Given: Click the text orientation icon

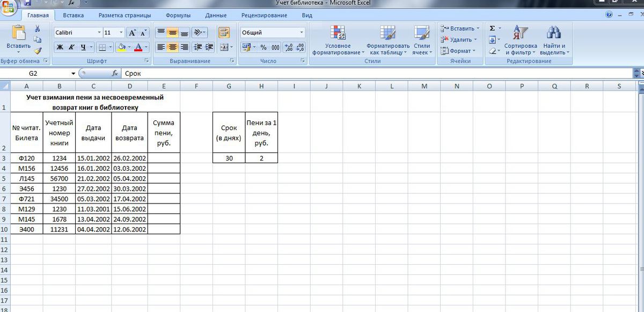Looking at the screenshot, I should tap(199, 33).
